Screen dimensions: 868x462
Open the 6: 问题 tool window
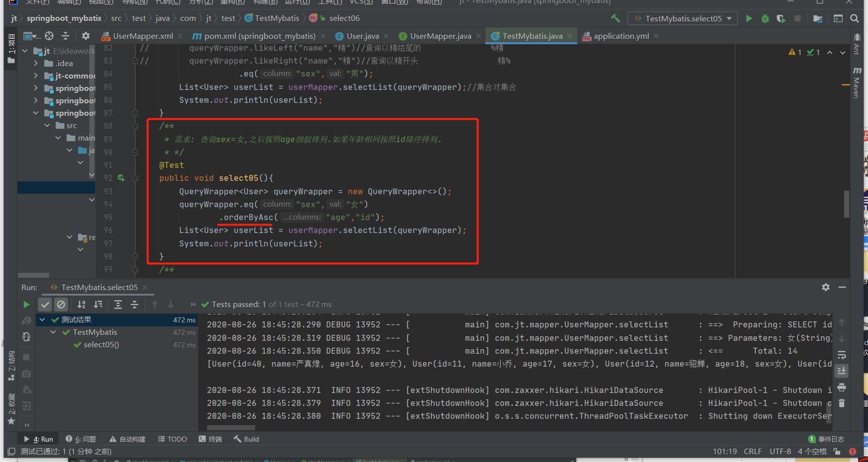tap(81, 439)
